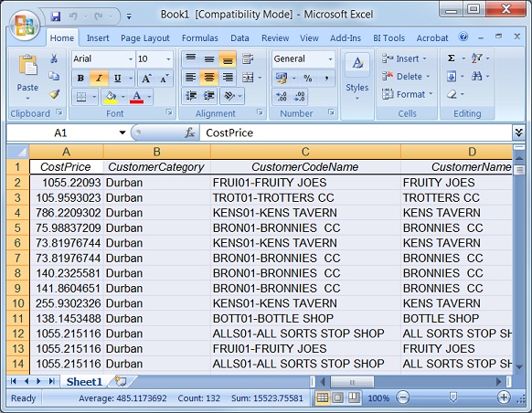The width and height of the screenshot is (532, 413).
Task: Switch to the Insert tab
Action: pyautogui.click(x=98, y=38)
